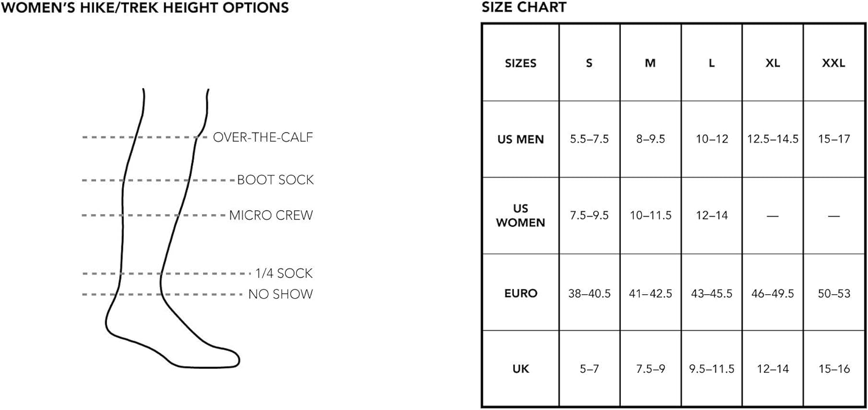The image size is (868, 410).
Task: Select the XL column header
Action: pos(773,63)
